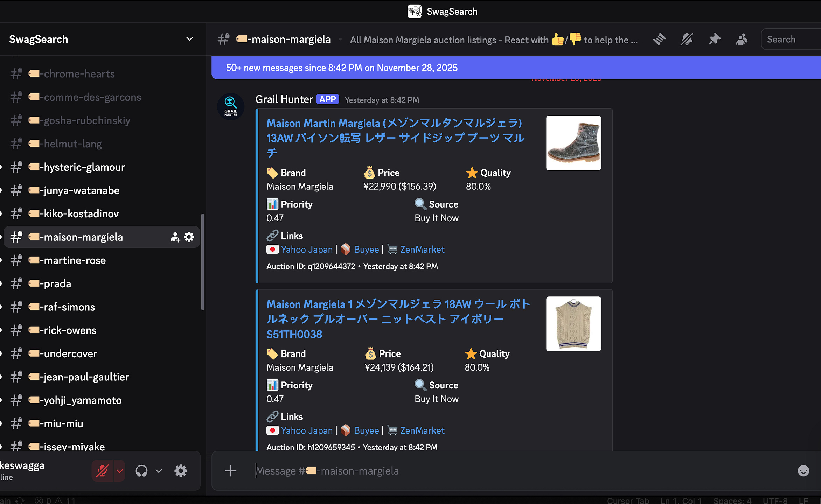Switch to chrome-hearts channel

pos(102,74)
